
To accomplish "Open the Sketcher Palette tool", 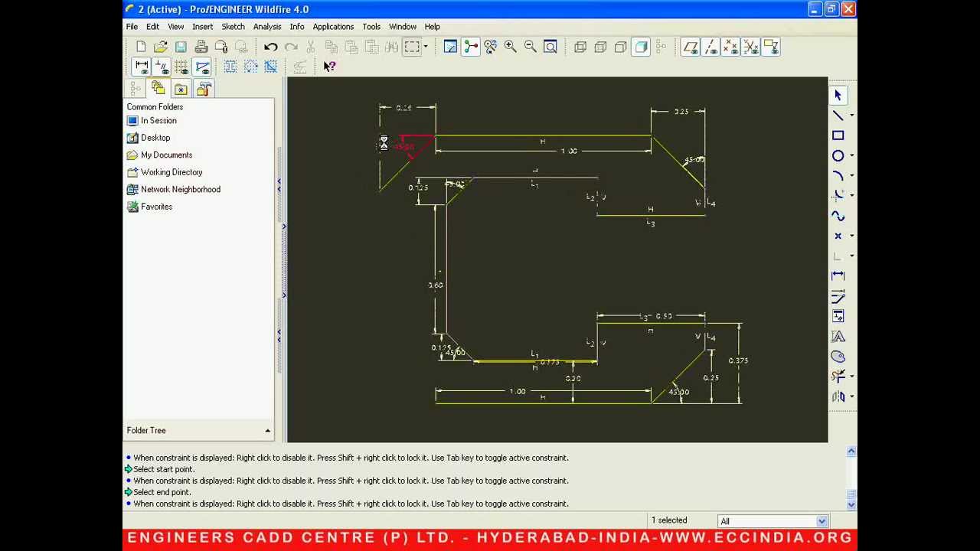I will 838,357.
